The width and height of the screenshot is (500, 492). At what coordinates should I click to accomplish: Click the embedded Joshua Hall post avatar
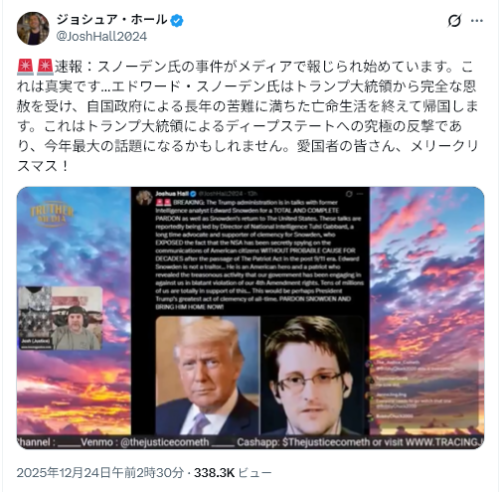(x=144, y=198)
